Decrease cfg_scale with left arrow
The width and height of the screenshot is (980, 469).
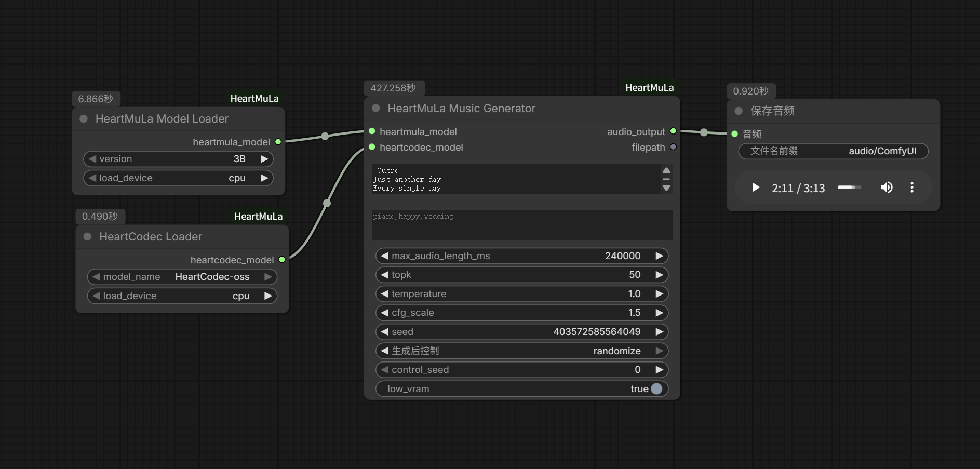click(385, 313)
